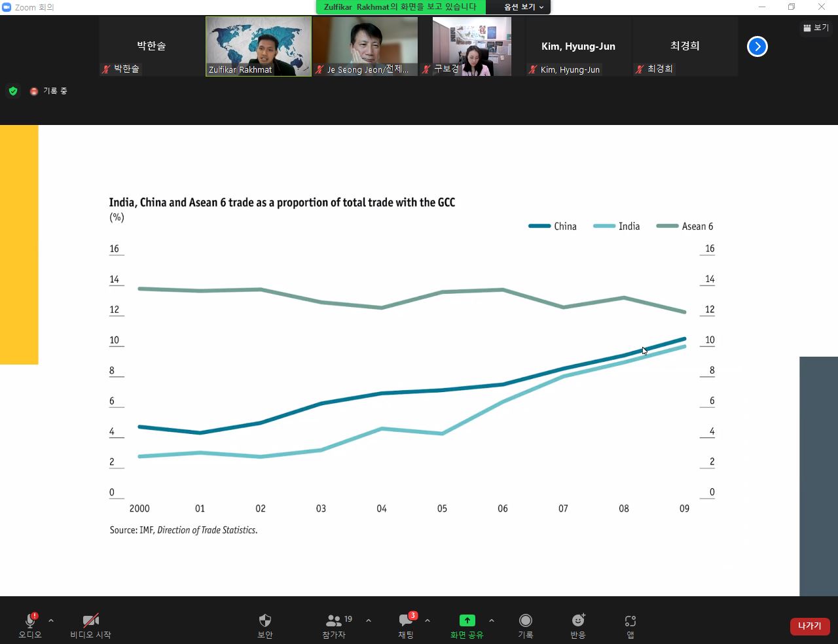Viewport: 838px width, 644px height.
Task: Open the Participants (참가자) panel
Action: point(334,620)
